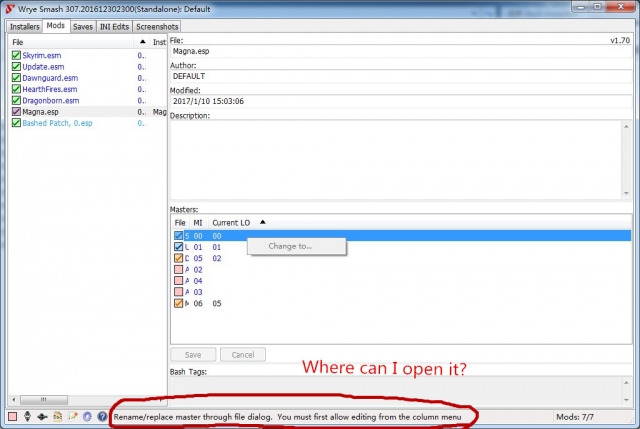Click into the File name field Magna.esp
This screenshot has height=429, width=640.
coord(401,51)
